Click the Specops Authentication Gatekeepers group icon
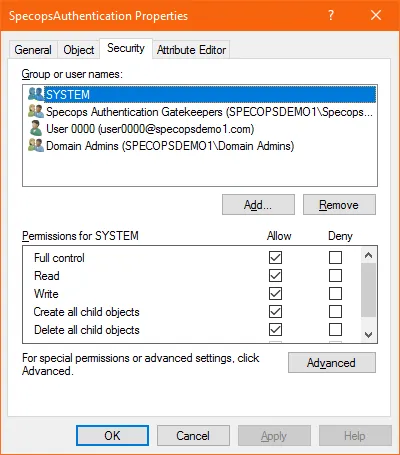 pyautogui.click(x=36, y=111)
